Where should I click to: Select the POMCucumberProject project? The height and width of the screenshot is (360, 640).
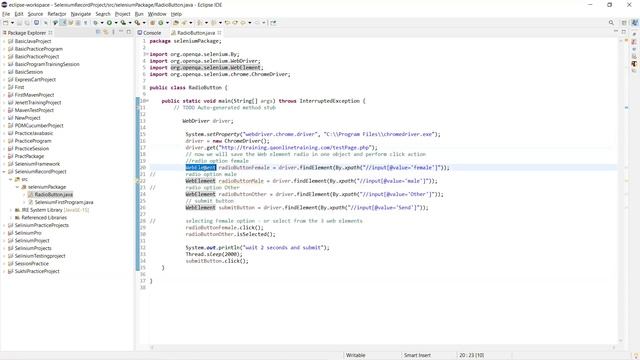click(39, 126)
